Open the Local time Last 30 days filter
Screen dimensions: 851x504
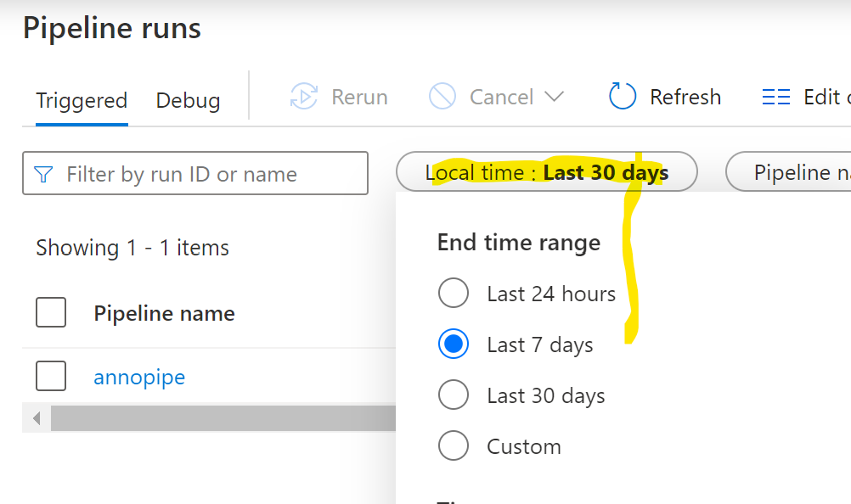click(x=546, y=173)
